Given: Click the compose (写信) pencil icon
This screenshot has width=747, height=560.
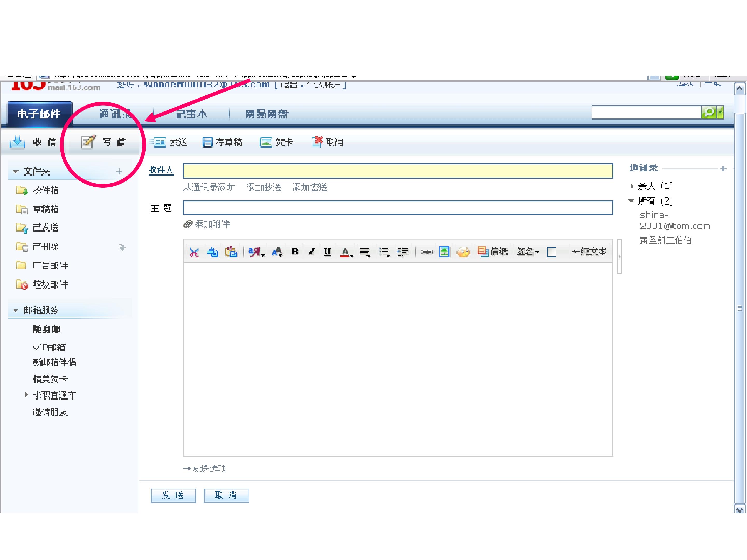Looking at the screenshot, I should (x=88, y=142).
